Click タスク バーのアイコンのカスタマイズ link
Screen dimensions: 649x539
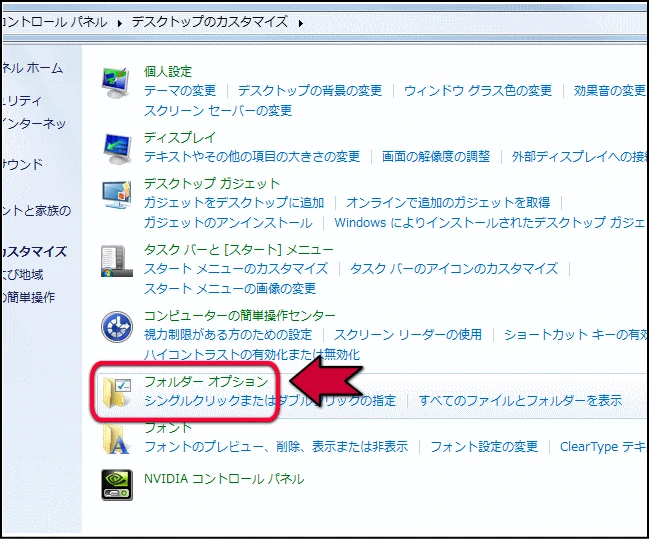pyautogui.click(x=454, y=268)
